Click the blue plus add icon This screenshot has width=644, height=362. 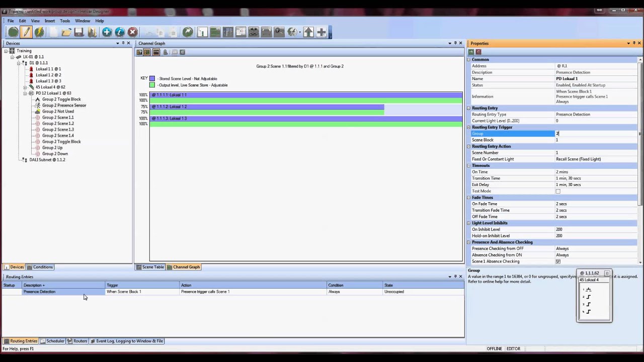tap(107, 32)
